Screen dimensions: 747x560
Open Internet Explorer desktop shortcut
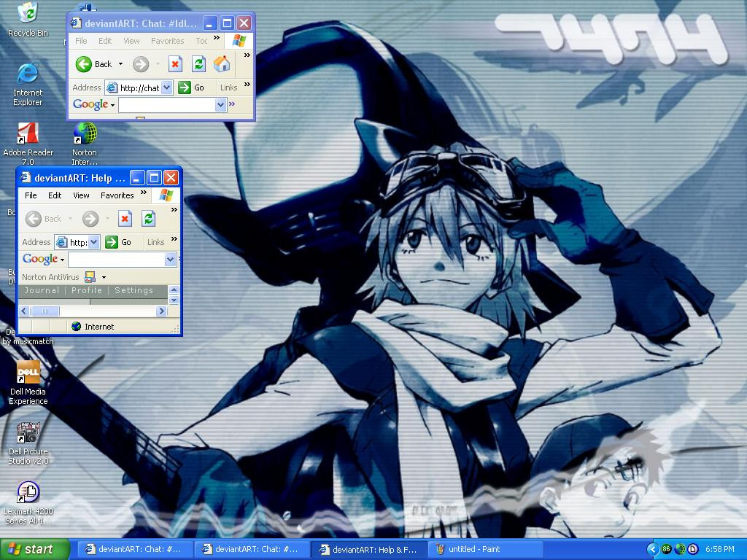(x=28, y=84)
